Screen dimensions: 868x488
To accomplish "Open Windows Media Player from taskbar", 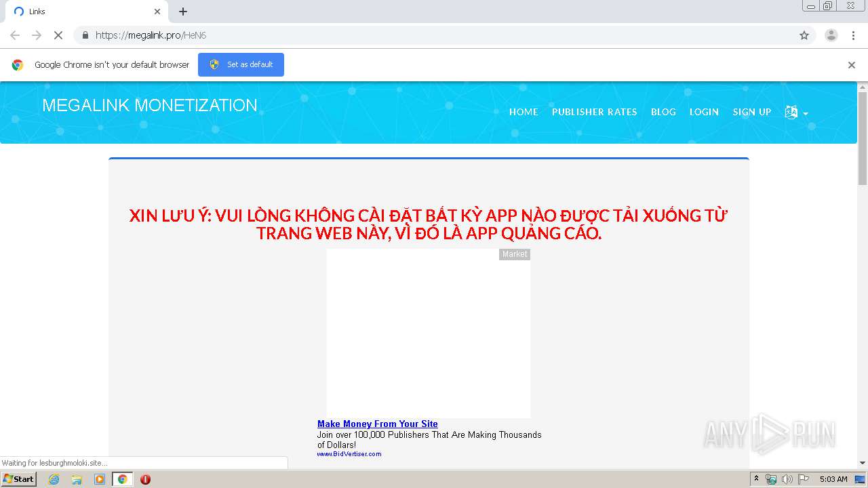I will tap(100, 479).
